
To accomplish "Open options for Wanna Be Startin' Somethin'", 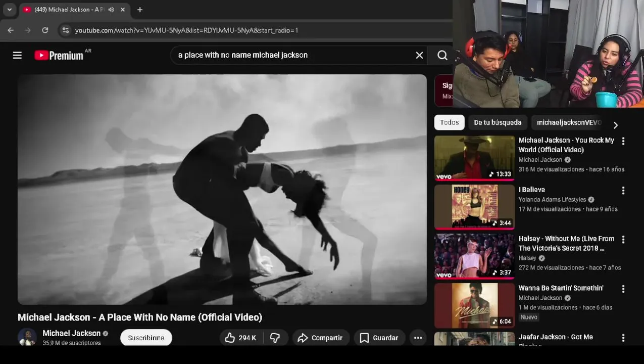I will 623,289.
